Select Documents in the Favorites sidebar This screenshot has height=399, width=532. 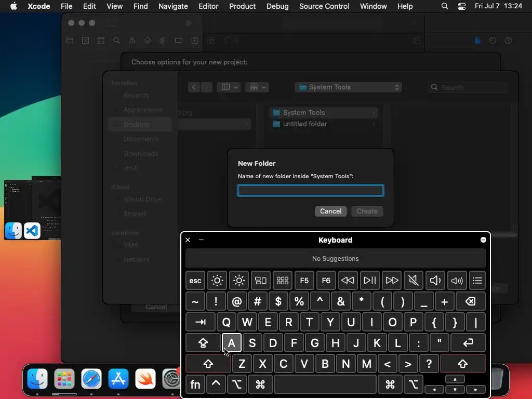pos(140,139)
